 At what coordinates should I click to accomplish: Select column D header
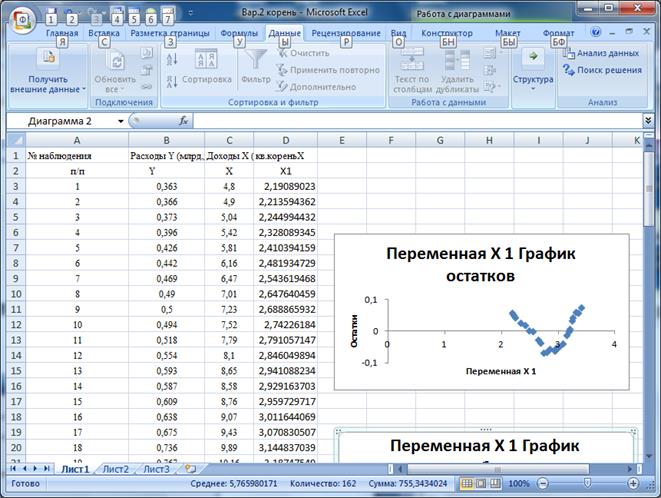285,140
